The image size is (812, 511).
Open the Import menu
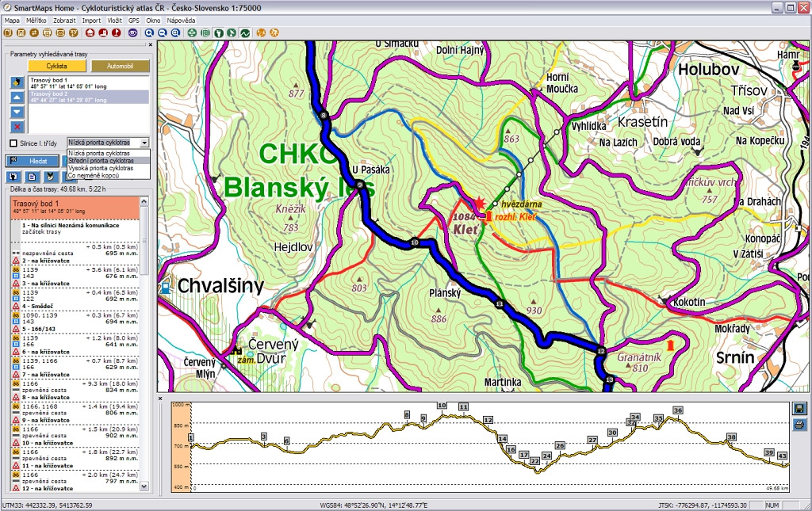[x=91, y=21]
